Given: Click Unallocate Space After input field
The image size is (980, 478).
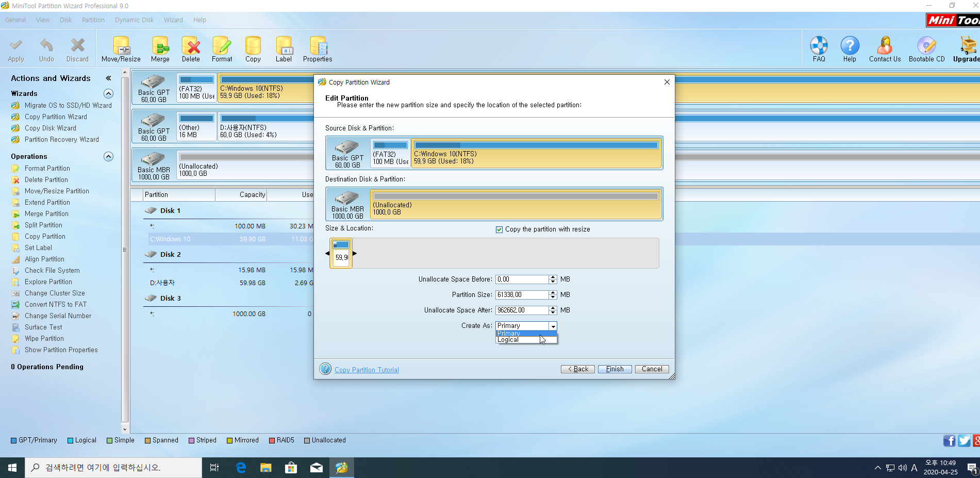Looking at the screenshot, I should point(522,310).
